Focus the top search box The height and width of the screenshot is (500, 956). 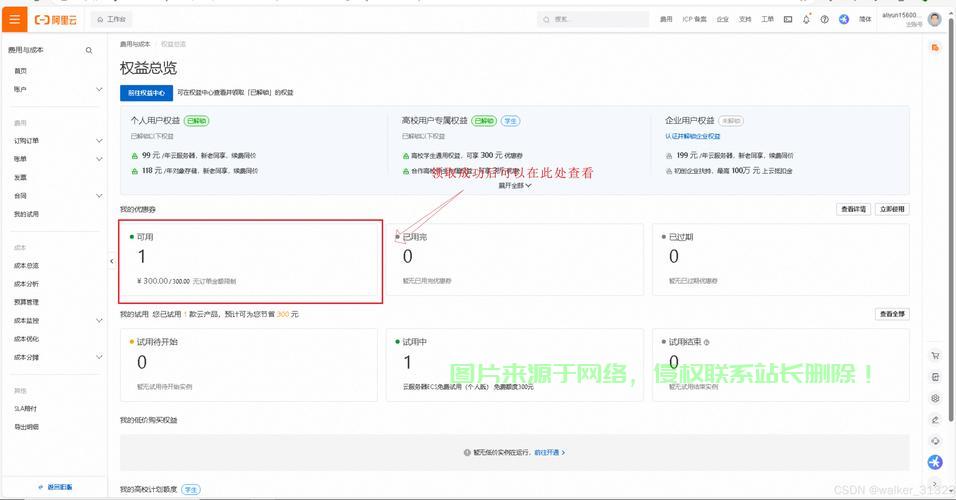tap(593, 20)
